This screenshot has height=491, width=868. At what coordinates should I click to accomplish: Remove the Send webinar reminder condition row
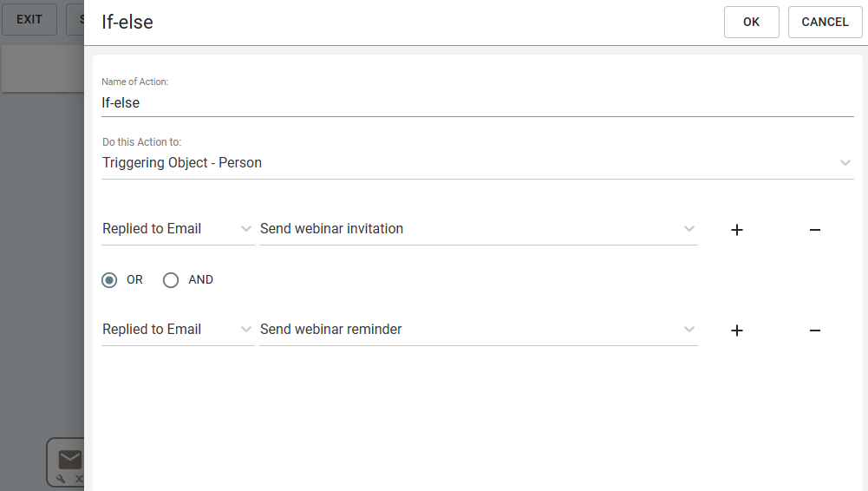point(814,331)
